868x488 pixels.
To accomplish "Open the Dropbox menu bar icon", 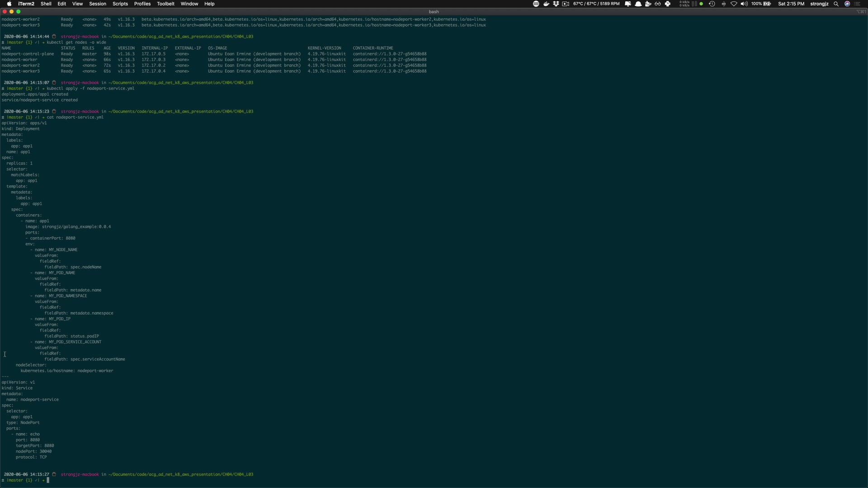I will point(556,4).
